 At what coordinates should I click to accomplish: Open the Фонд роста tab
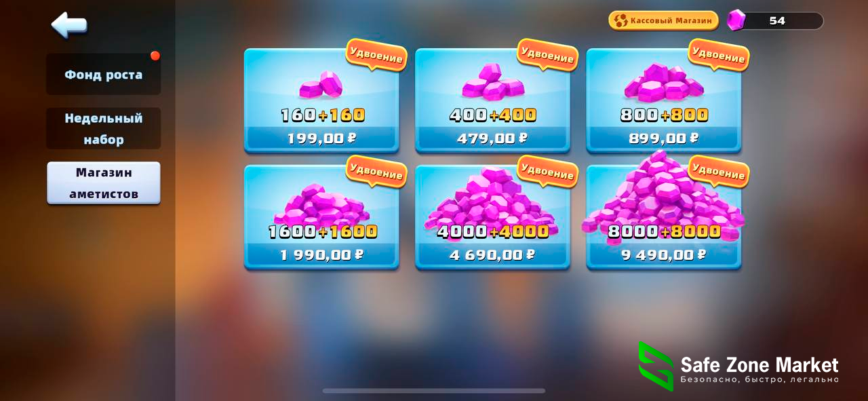coord(103,75)
